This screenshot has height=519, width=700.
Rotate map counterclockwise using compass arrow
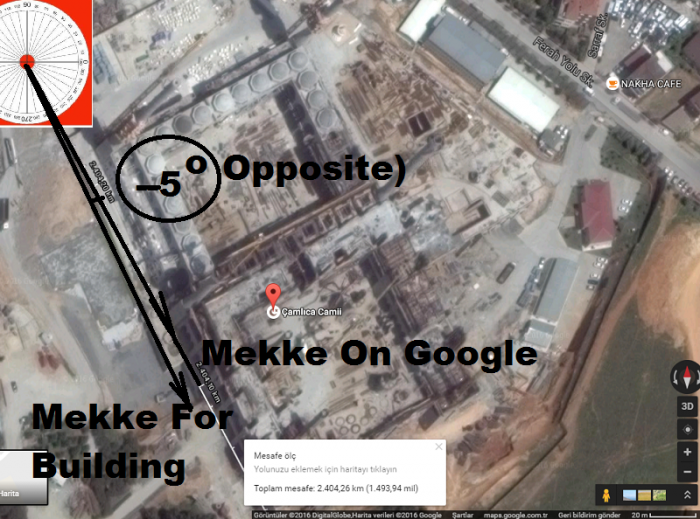pyautogui.click(x=676, y=377)
